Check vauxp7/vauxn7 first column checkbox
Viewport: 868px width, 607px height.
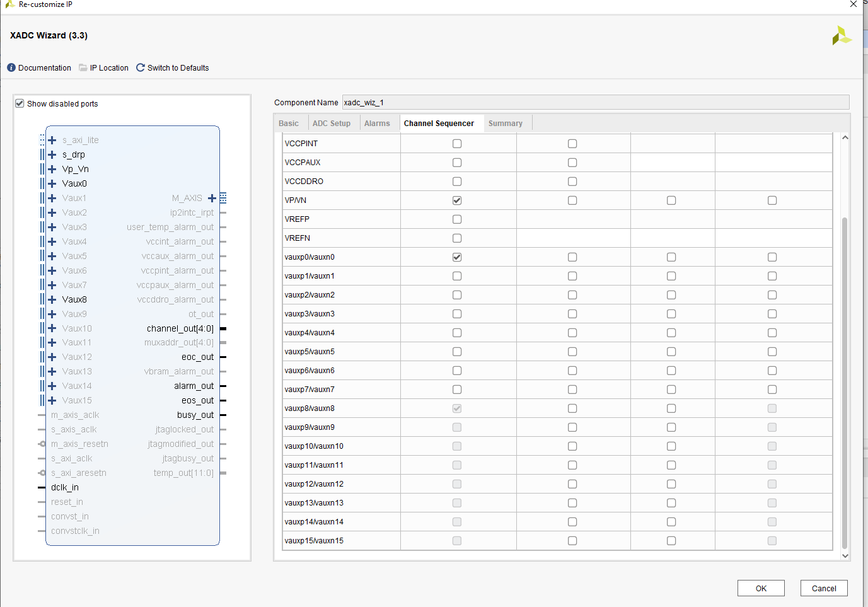click(457, 390)
